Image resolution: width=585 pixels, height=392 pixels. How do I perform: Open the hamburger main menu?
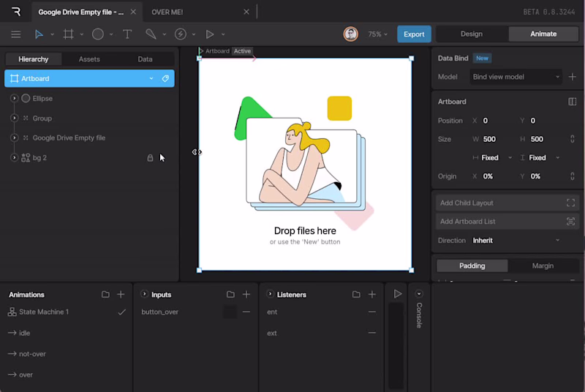[15, 34]
